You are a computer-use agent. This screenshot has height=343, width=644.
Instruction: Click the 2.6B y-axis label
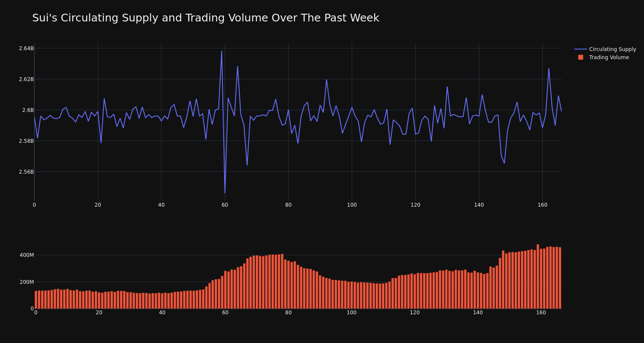(28, 110)
